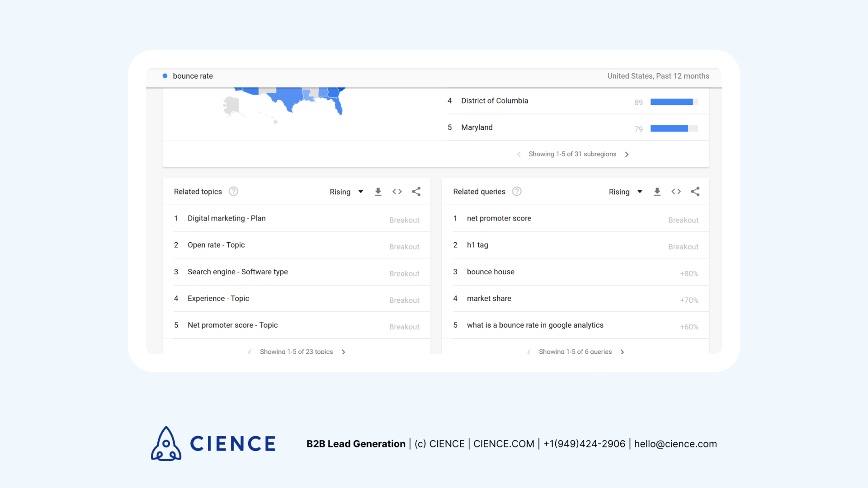Go to next page of related topics
Screen dimensions: 868x488
344,352
